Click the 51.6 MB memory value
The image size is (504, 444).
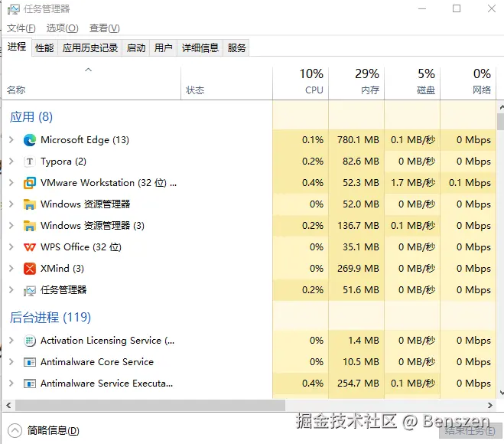[x=361, y=290]
